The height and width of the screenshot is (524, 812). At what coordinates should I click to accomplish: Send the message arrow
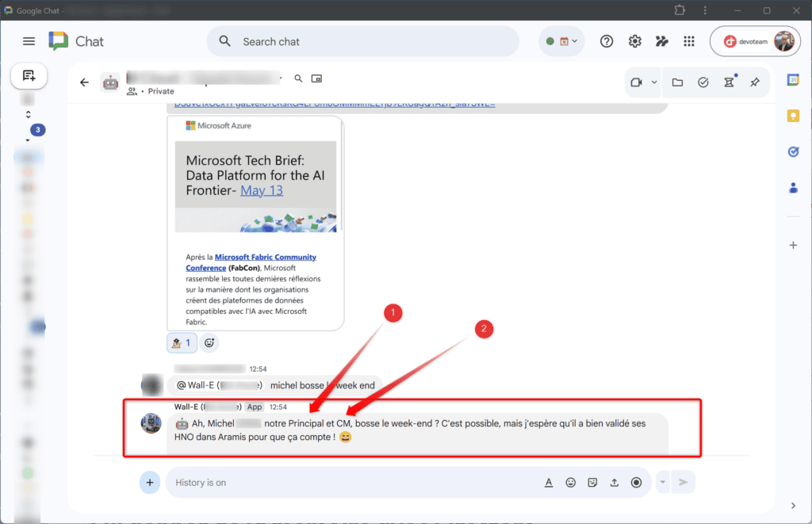point(683,483)
